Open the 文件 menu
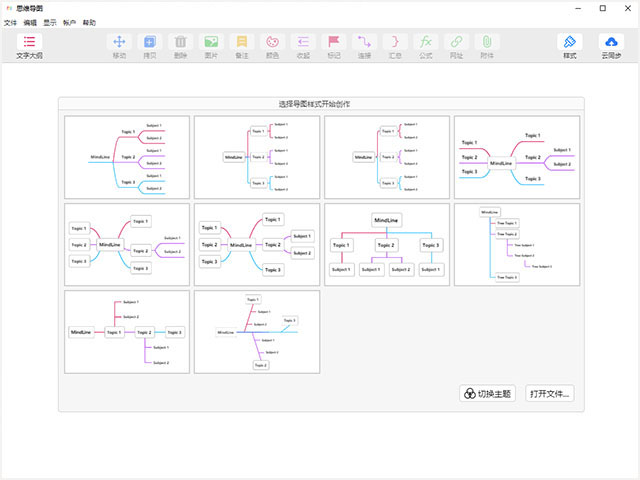Image resolution: width=640 pixels, height=480 pixels. [10, 23]
